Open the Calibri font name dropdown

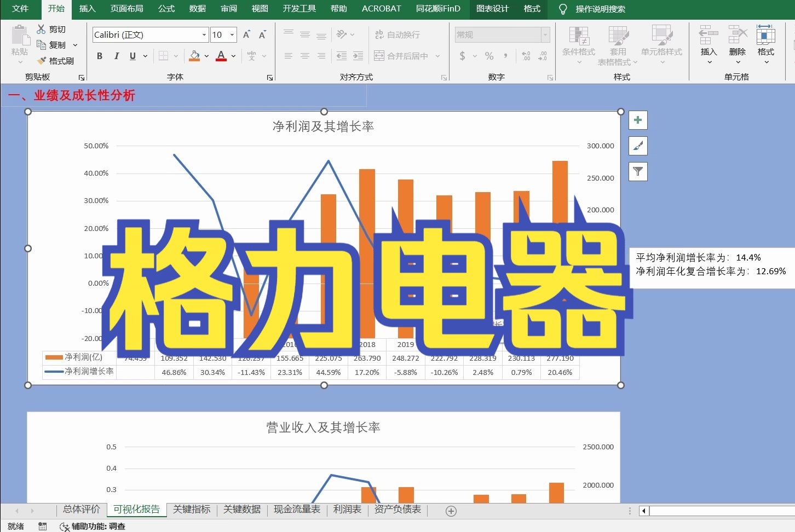tap(204, 35)
